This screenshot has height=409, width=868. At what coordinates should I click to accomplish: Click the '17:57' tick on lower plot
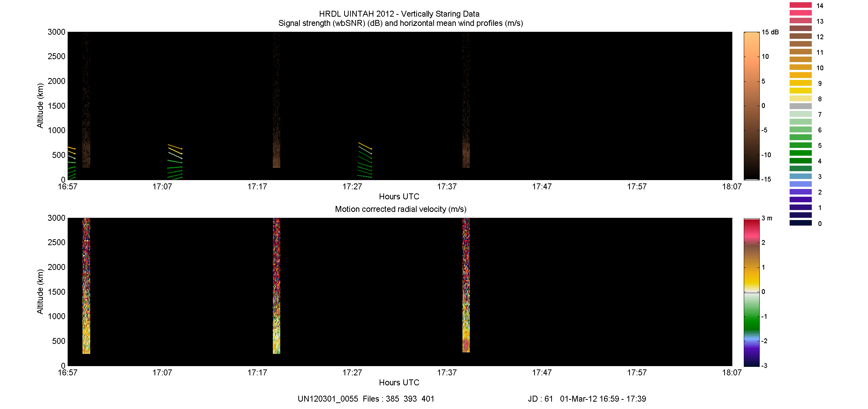pos(637,373)
